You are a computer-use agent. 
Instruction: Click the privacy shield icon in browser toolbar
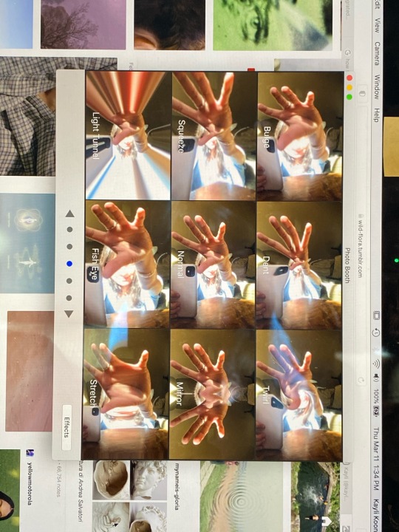pos(361,94)
